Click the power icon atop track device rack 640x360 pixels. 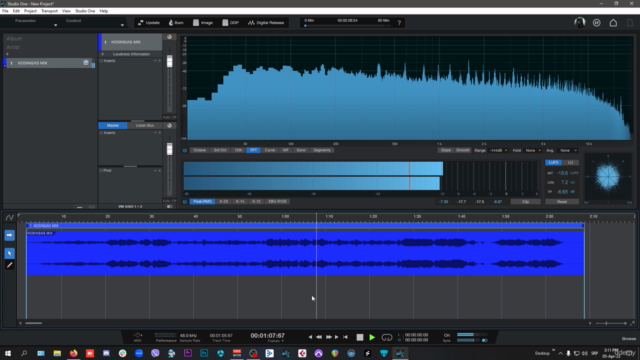coord(169,37)
